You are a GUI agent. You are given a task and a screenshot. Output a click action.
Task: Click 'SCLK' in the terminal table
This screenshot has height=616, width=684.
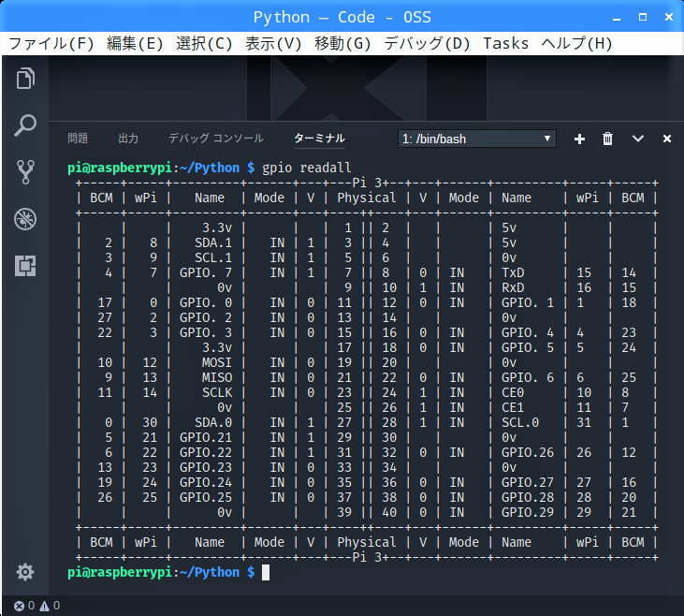click(217, 392)
